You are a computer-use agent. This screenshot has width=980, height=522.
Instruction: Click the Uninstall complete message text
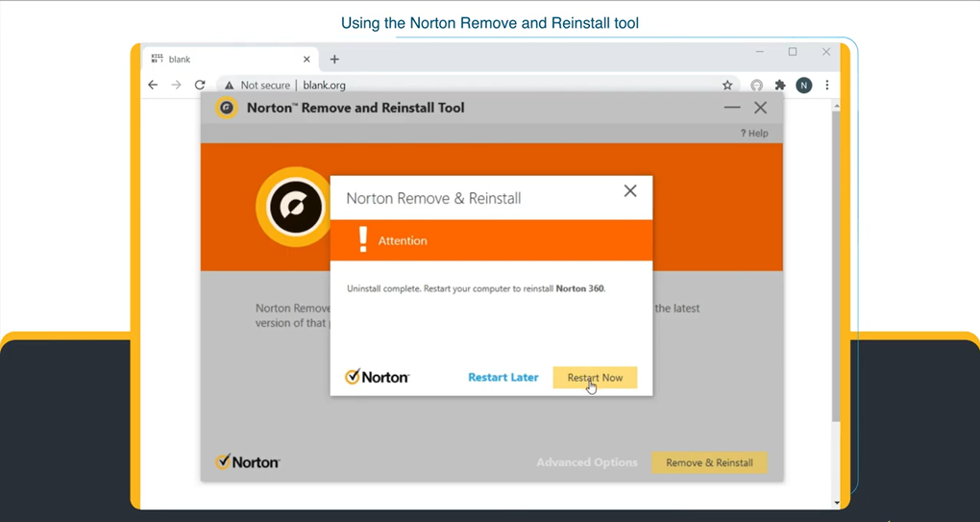(477, 288)
